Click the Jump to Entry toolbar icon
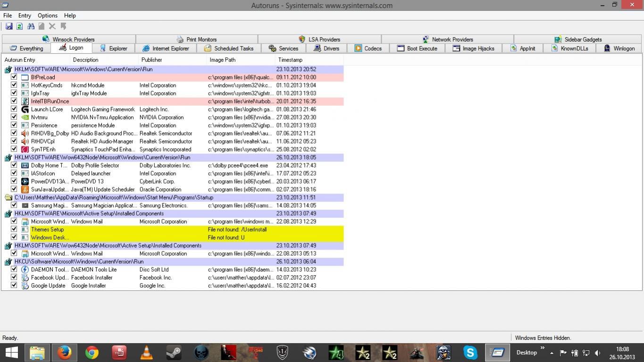The image size is (644, 362). [x=63, y=26]
